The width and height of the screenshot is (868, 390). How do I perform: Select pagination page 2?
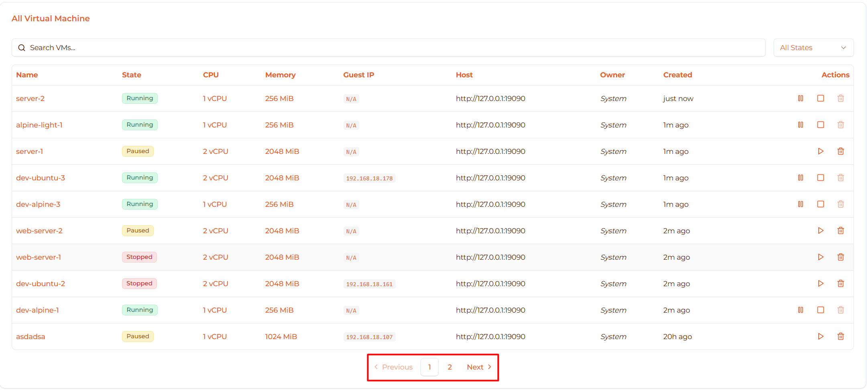click(449, 367)
